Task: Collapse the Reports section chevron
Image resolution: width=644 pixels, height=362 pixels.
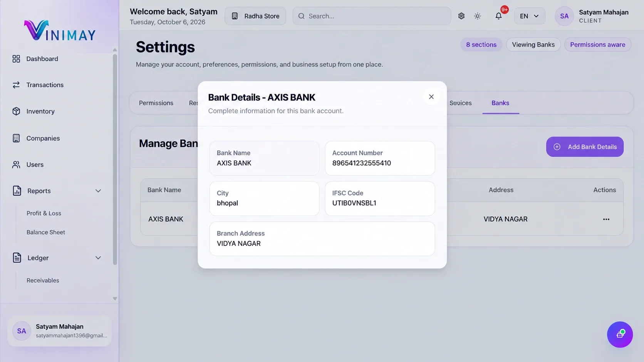Action: click(x=98, y=191)
